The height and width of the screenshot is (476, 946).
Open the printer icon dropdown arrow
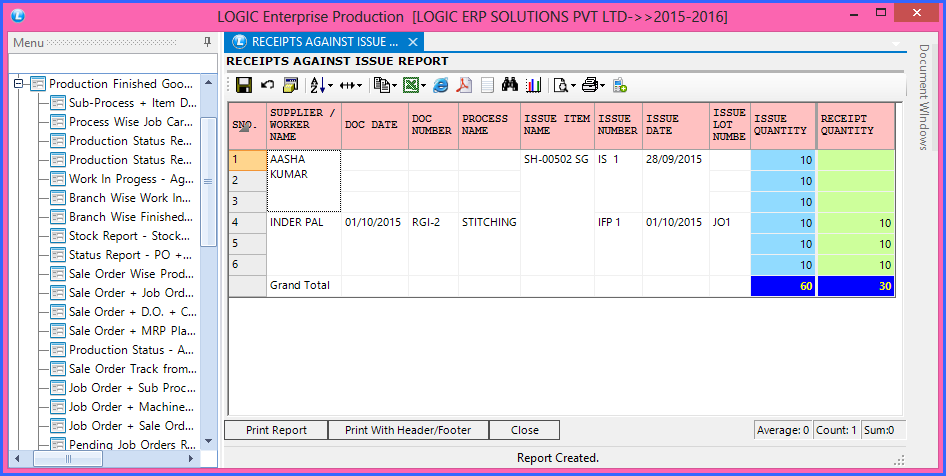tap(602, 86)
